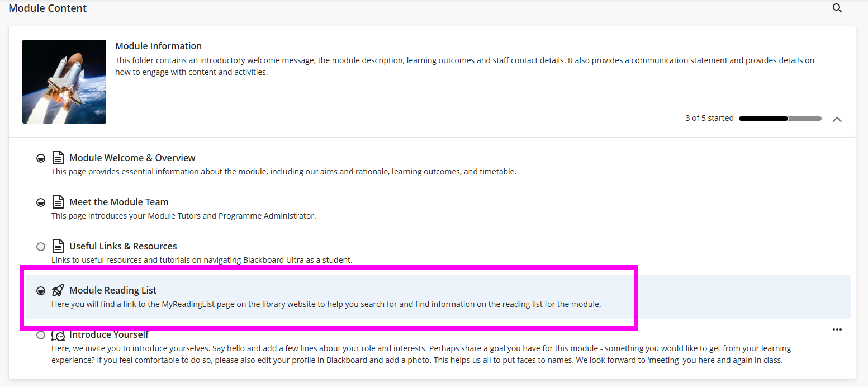The image size is (868, 387).
Task: Toggle progress circle for Module Reading List
Action: (x=41, y=291)
